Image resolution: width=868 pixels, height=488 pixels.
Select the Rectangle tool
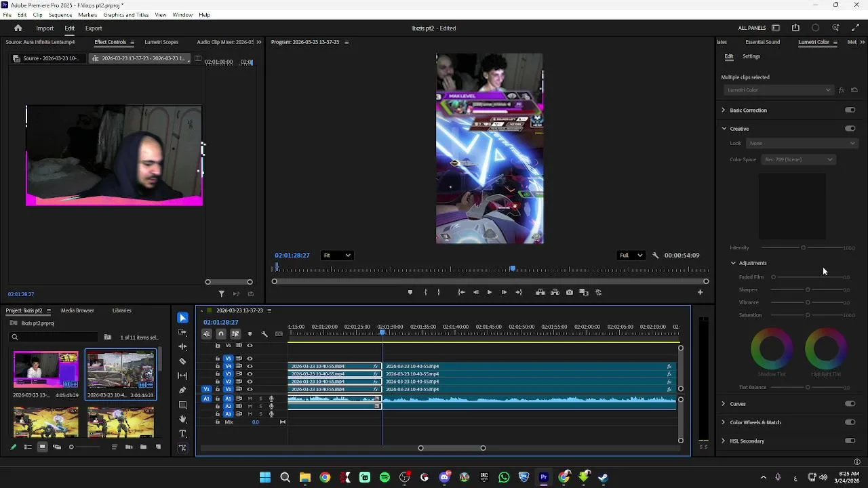tap(182, 405)
